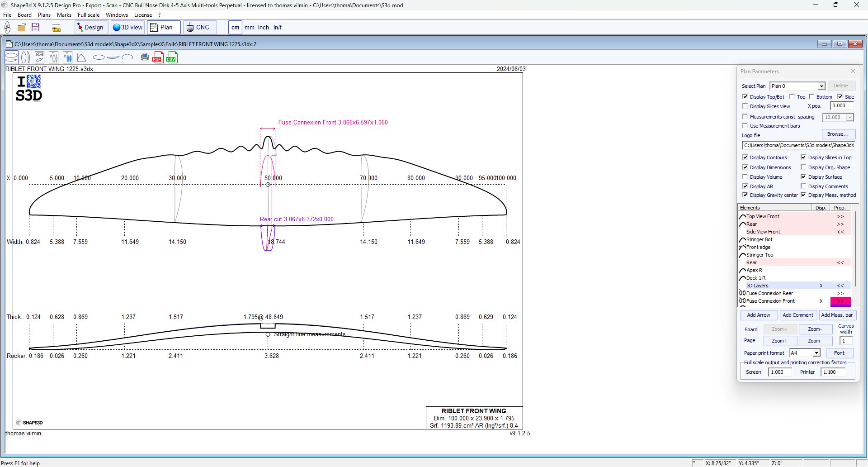The image size is (868, 467).
Task: Switch to Design mode
Action: point(91,27)
